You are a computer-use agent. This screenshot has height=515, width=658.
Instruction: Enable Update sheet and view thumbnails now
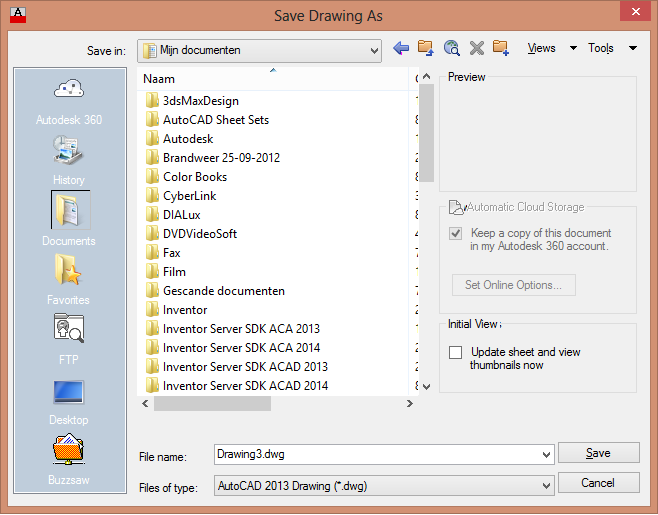click(455, 352)
